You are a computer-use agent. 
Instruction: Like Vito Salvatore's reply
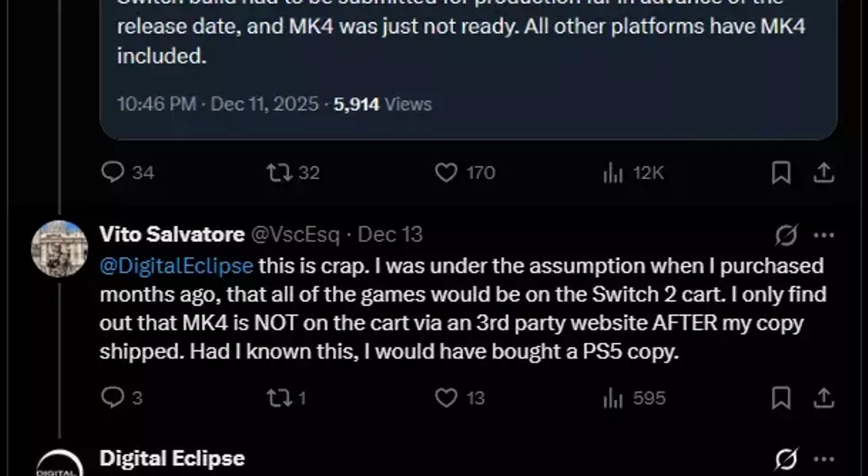[x=446, y=397]
